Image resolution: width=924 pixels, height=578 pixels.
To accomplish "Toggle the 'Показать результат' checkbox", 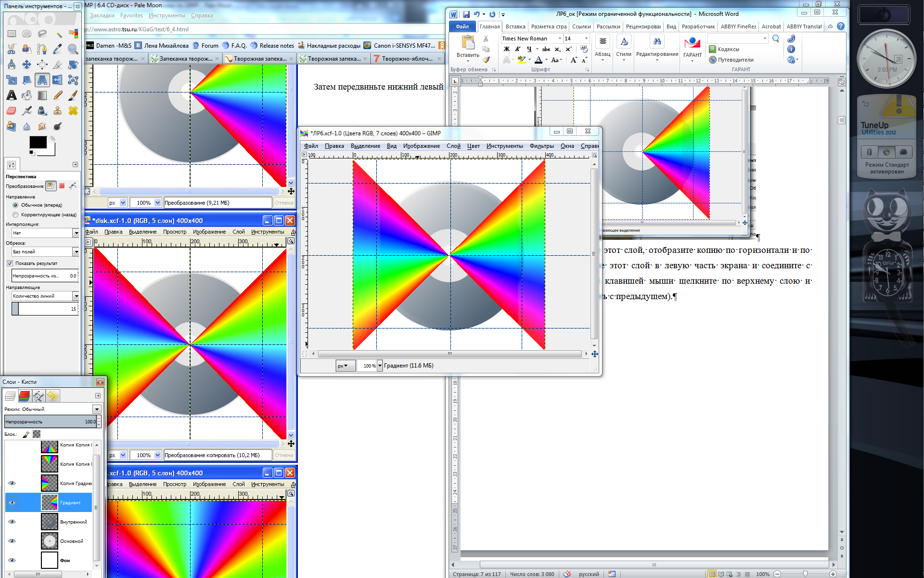I will click(10, 263).
